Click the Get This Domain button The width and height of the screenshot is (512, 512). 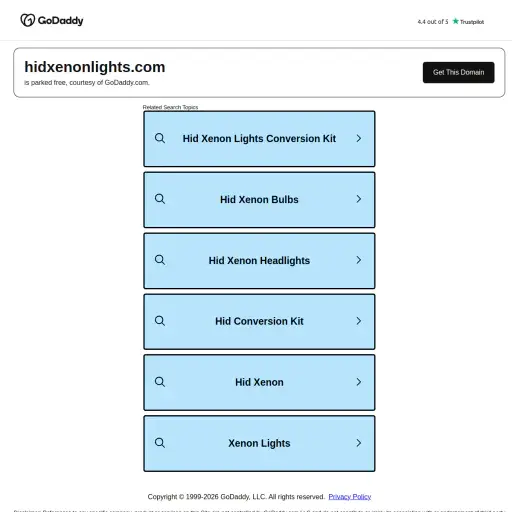pyautogui.click(x=459, y=72)
